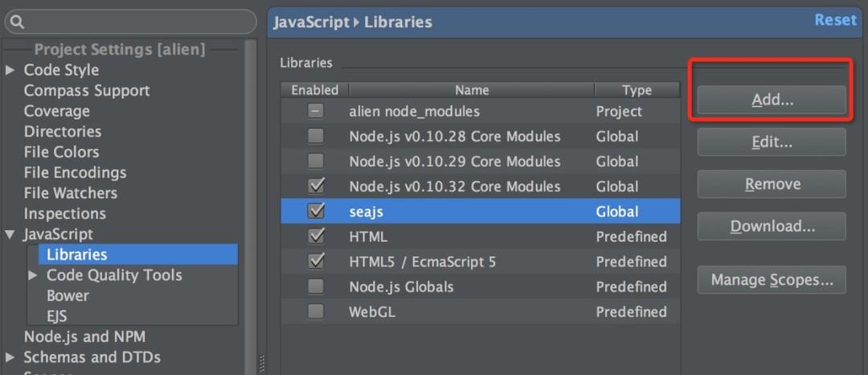Toggle alien node_modules checkbox

(x=316, y=111)
